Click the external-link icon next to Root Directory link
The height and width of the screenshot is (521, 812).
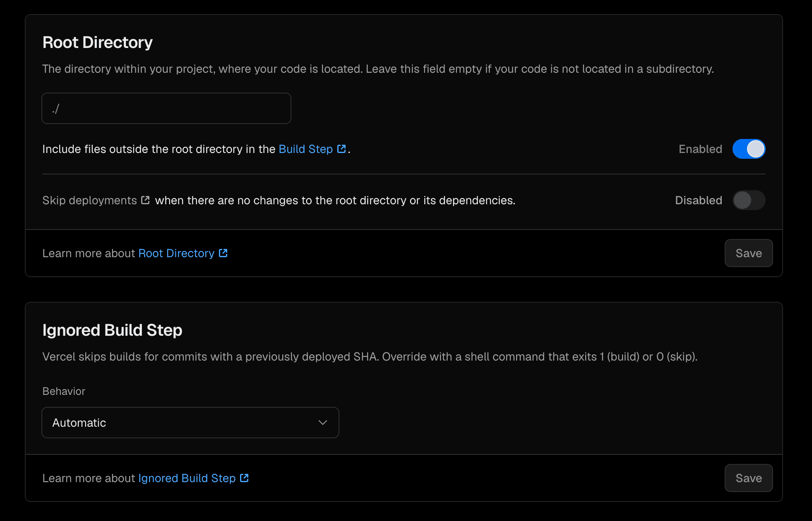pos(223,253)
